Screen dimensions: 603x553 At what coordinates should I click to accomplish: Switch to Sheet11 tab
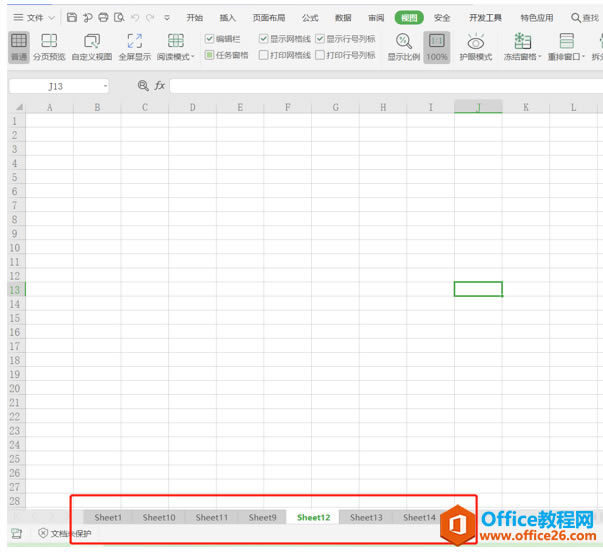(x=212, y=517)
